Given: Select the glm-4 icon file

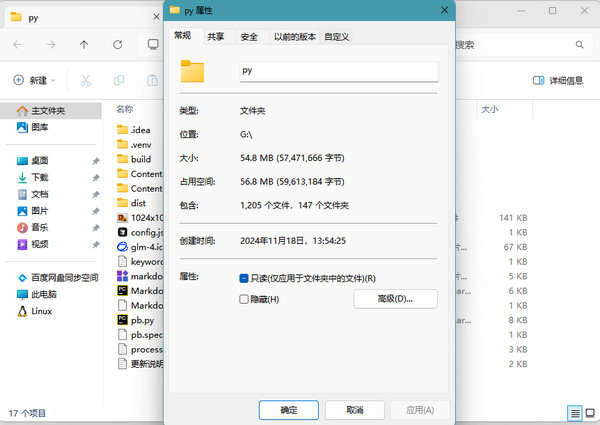Looking at the screenshot, I should pyautogui.click(x=140, y=247).
